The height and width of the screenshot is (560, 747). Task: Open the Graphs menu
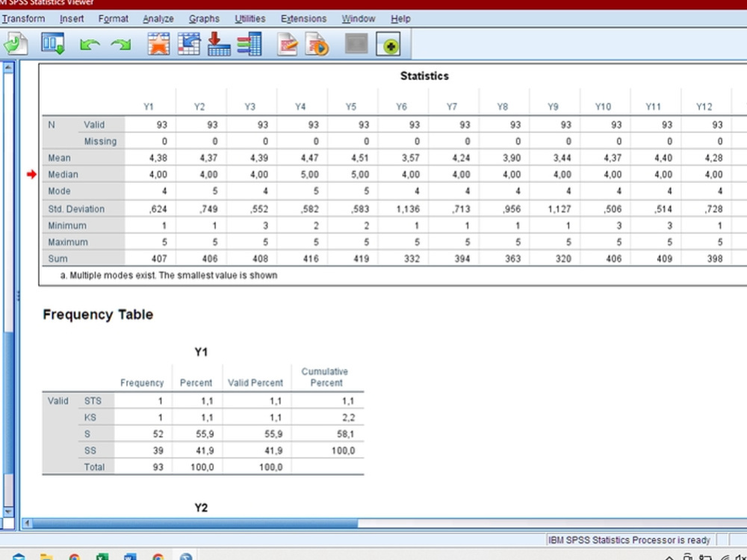pyautogui.click(x=204, y=19)
